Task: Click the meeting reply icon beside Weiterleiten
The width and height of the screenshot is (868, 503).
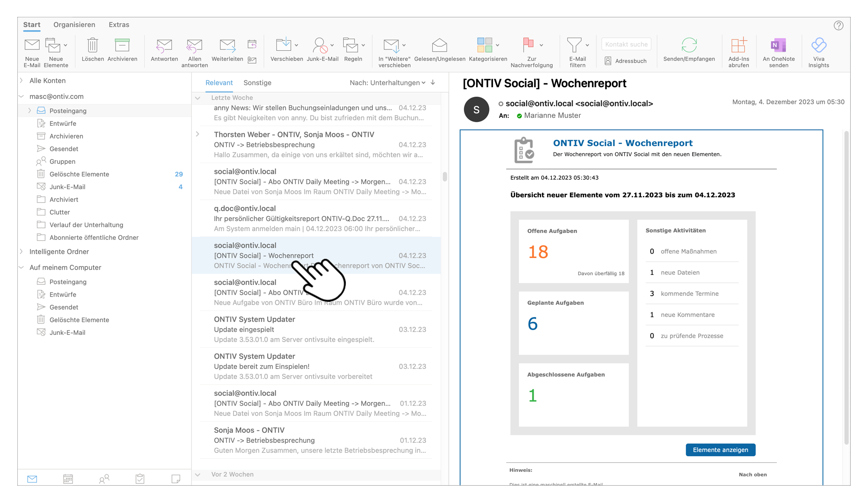Action: click(252, 44)
